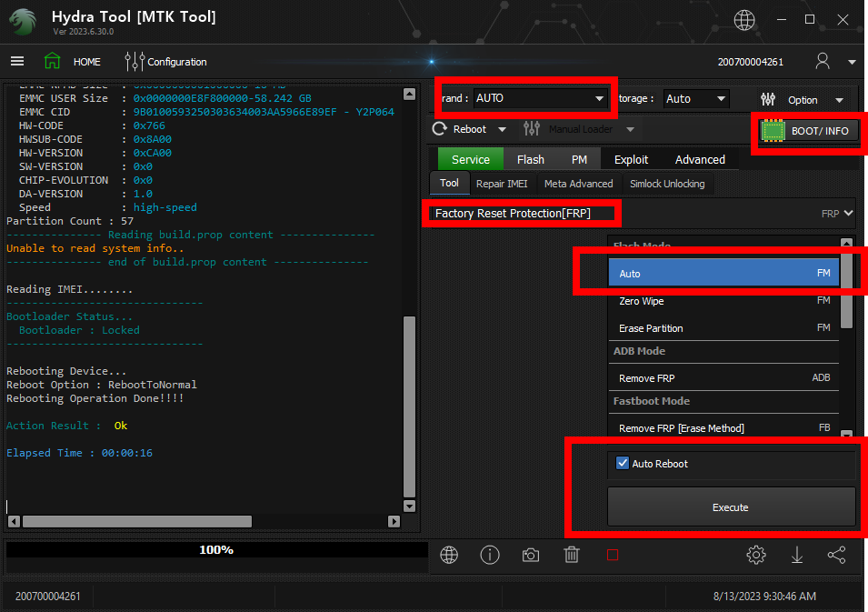Minimize the Hydra Tool window
This screenshot has height=612, width=868.
[781, 19]
